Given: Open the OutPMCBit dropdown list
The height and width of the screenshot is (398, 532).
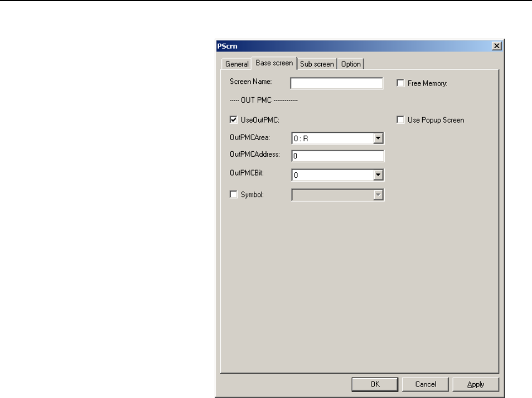Looking at the screenshot, I should click(x=378, y=175).
